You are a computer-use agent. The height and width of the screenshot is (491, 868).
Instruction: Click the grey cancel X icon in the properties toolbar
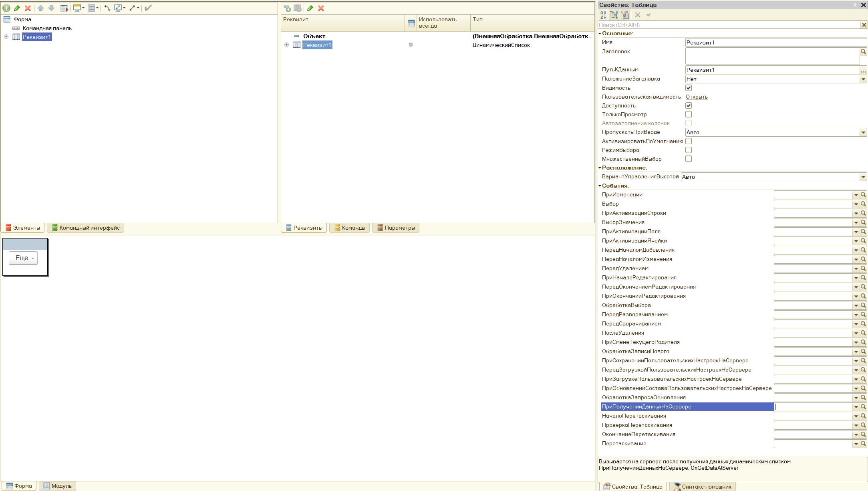coord(638,15)
